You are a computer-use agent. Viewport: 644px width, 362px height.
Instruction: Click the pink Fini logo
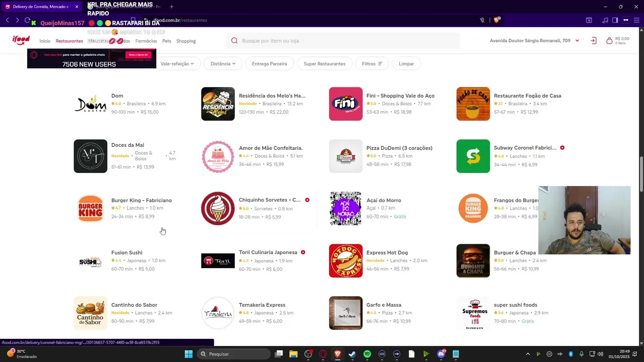tap(346, 104)
